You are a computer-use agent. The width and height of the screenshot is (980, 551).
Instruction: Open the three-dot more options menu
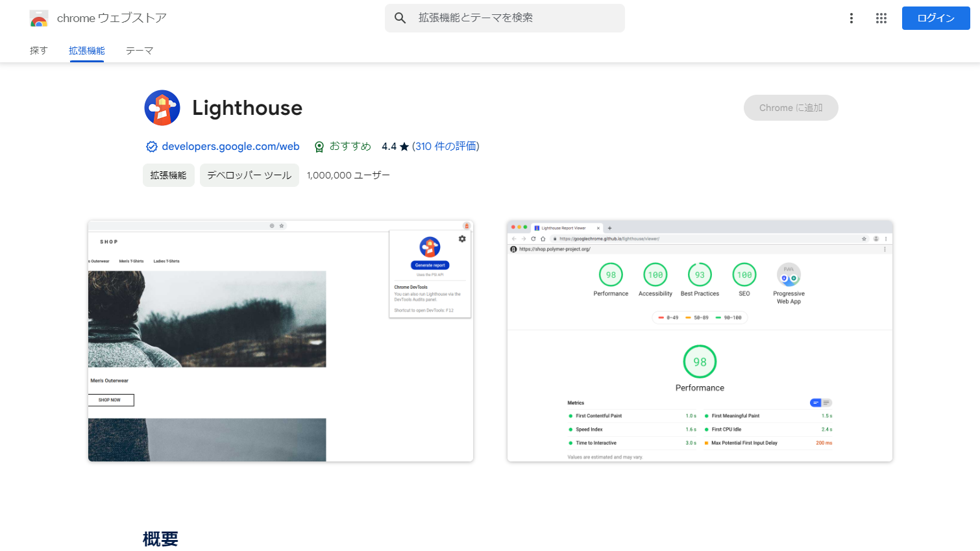tap(851, 18)
